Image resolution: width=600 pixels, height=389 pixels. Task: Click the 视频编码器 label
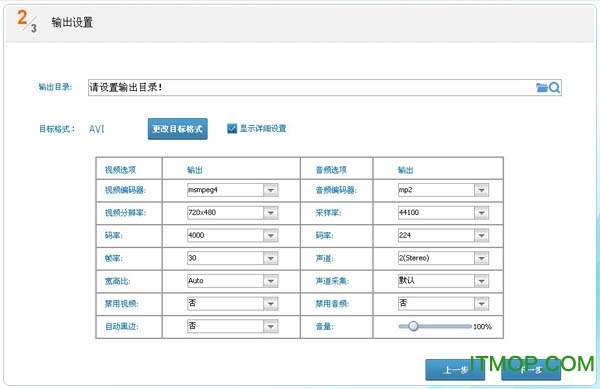coord(125,190)
